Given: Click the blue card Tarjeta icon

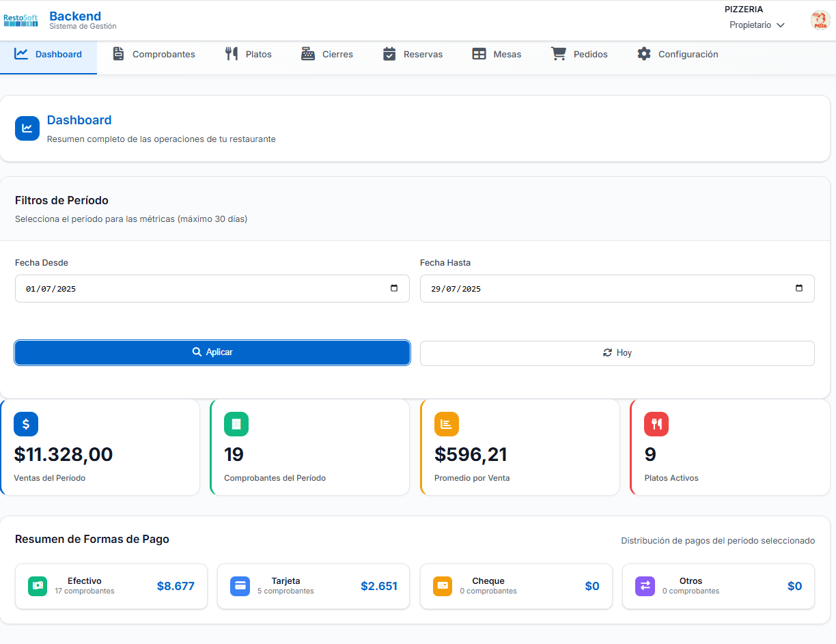Looking at the screenshot, I should 240,586.
